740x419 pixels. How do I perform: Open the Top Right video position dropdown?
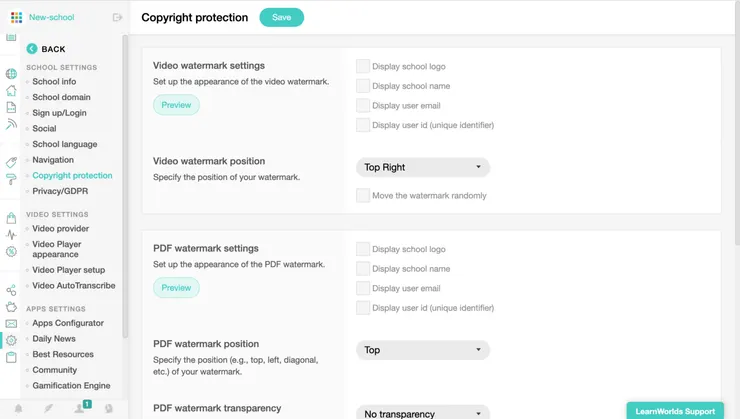click(x=423, y=167)
